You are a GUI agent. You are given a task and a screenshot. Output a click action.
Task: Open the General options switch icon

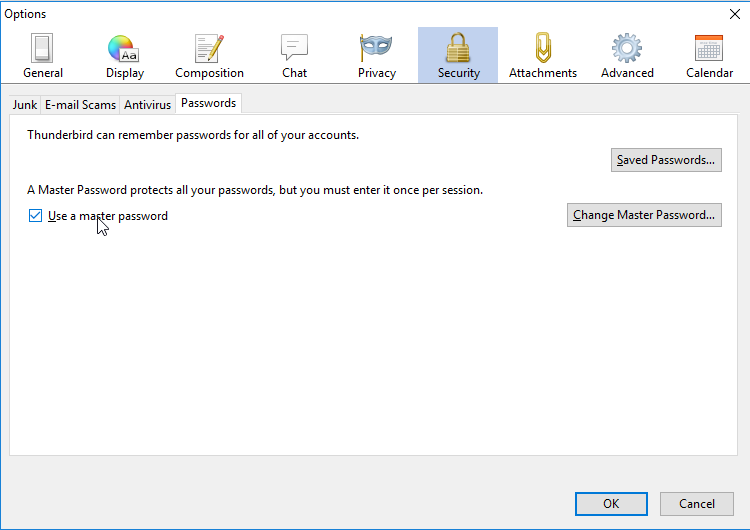(43, 48)
